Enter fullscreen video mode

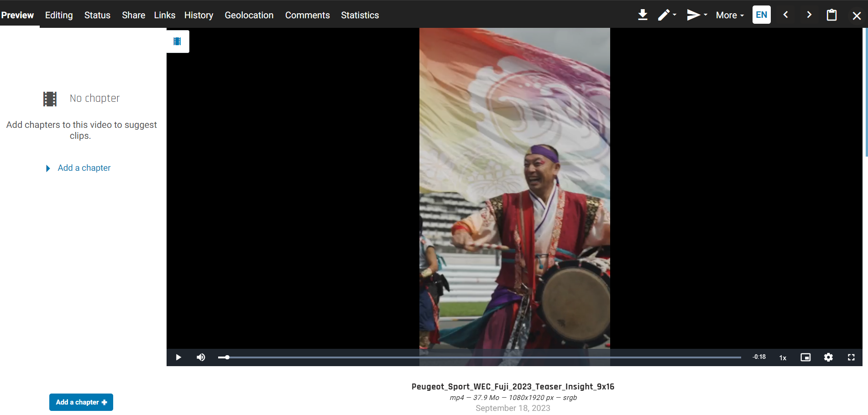click(x=851, y=357)
